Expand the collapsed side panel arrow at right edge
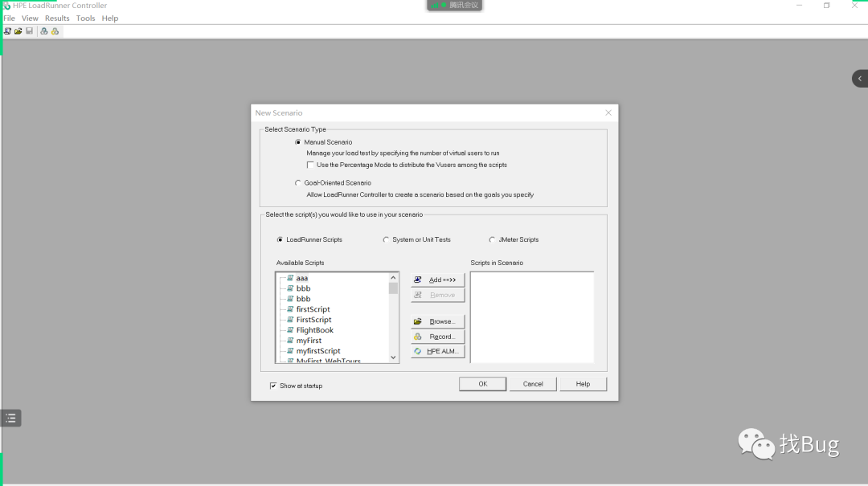This screenshot has width=868, height=486. point(860,79)
